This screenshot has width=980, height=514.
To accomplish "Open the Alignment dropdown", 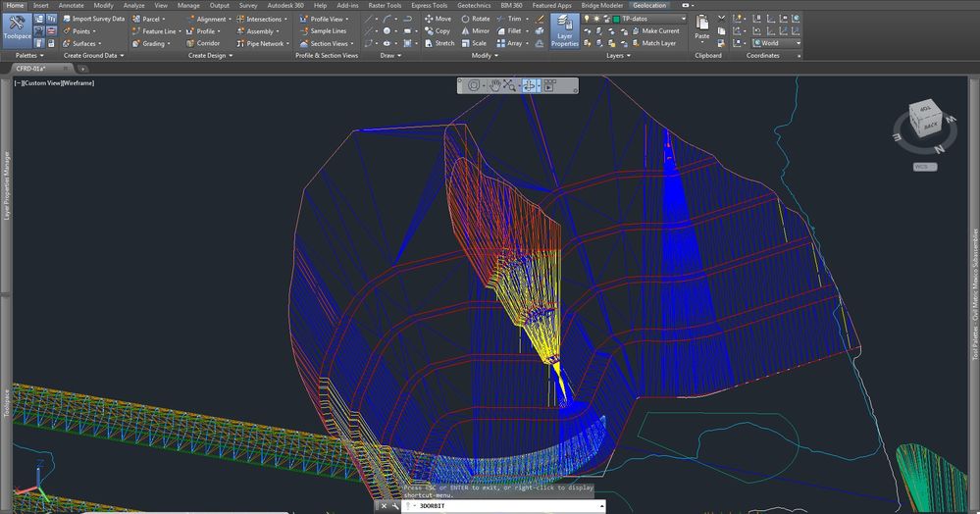I will pyautogui.click(x=209, y=20).
